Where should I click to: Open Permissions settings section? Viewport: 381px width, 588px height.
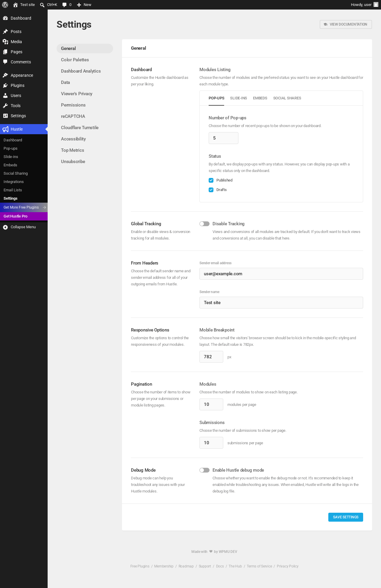coord(85,105)
